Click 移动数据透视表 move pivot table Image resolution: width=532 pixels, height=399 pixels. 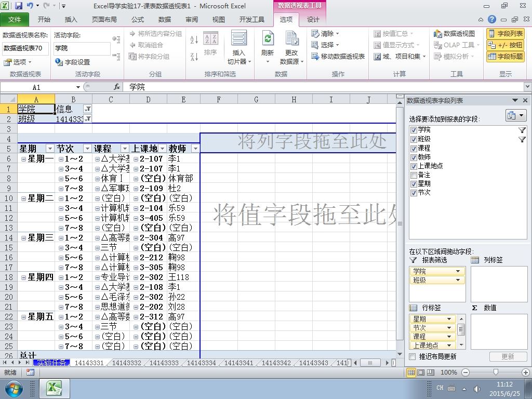pos(338,56)
